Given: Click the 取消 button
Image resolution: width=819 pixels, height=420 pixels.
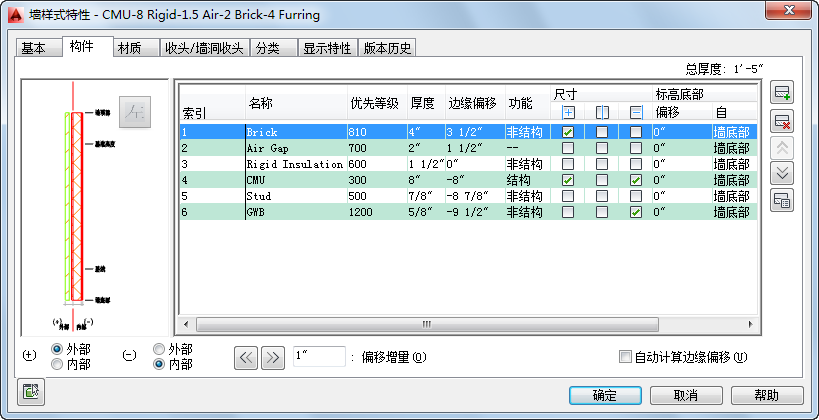Looking at the screenshot, I should pyautogui.click(x=686, y=395).
